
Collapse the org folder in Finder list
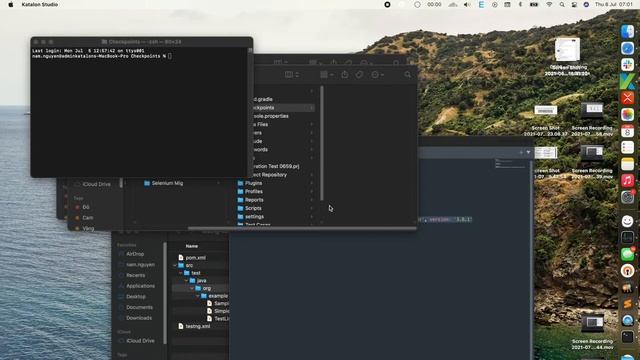coord(192,288)
